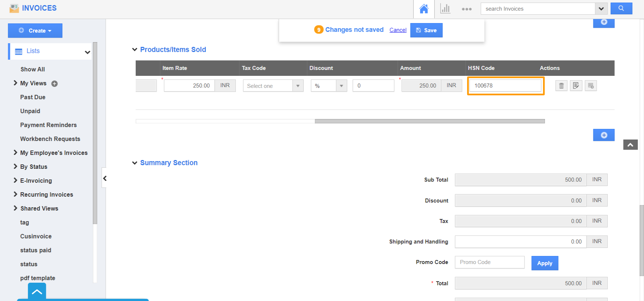Click the Promo Code input field
The height and width of the screenshot is (301, 644).
click(490, 262)
